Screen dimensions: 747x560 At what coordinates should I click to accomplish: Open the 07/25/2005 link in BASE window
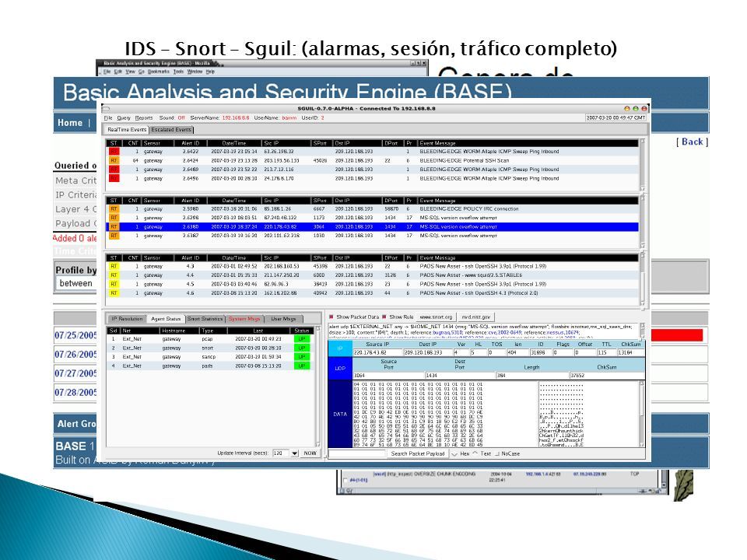[75, 335]
